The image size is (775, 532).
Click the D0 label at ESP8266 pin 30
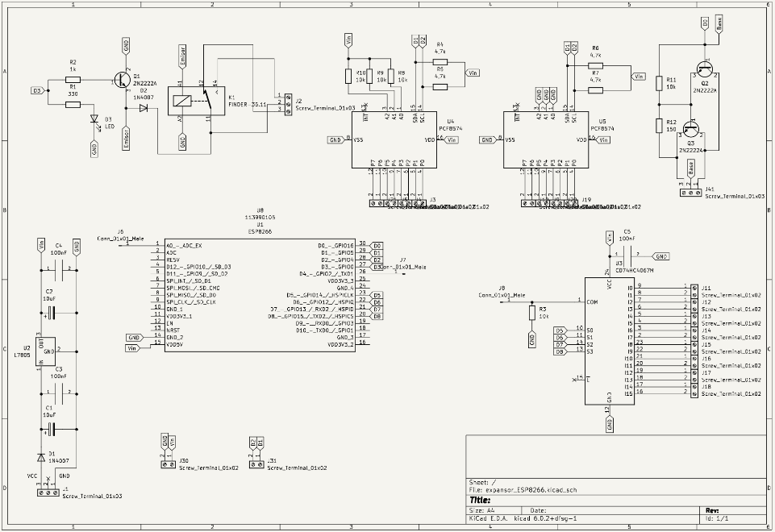377,246
